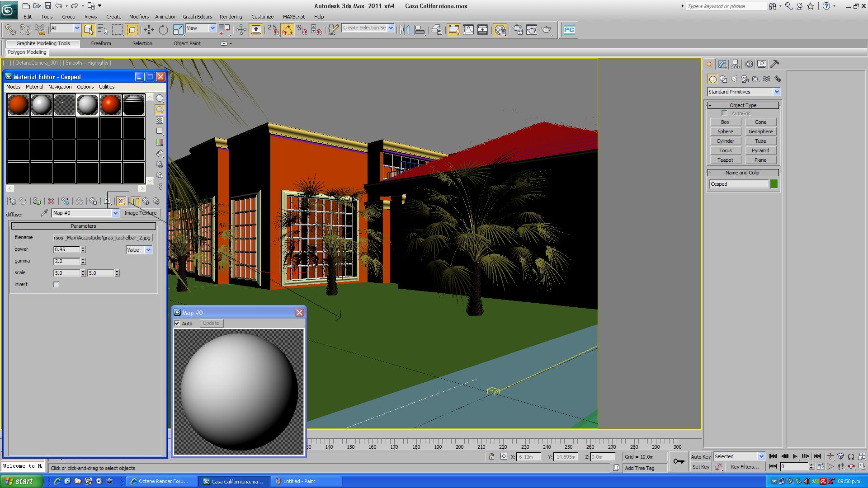Open the Rendering menu

(x=231, y=17)
